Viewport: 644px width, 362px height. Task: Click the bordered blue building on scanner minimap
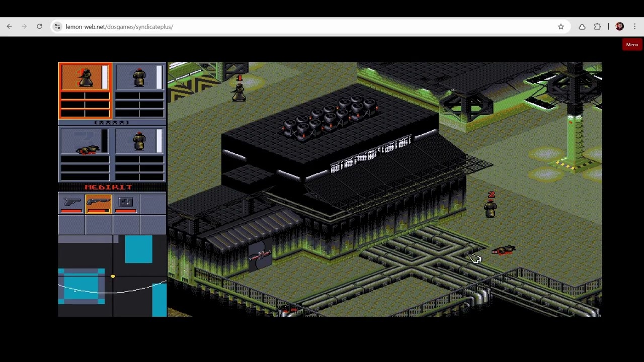(81, 287)
